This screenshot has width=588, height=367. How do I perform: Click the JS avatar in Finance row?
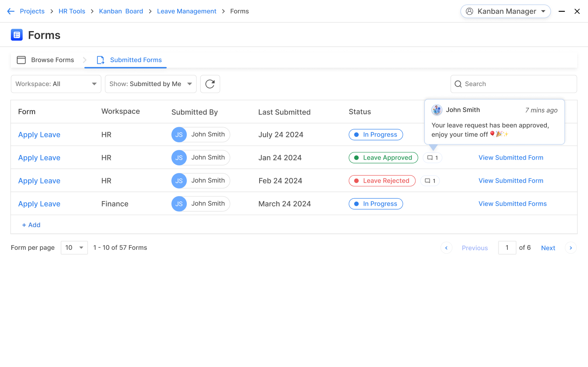click(179, 204)
